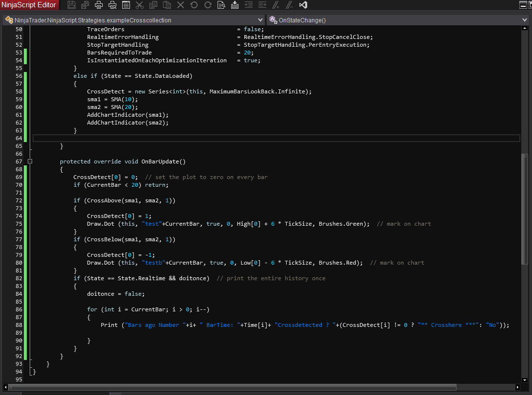Viewport: 532px width, 395px height.
Task: Click the Redo arrow icon
Action: coord(208,5)
